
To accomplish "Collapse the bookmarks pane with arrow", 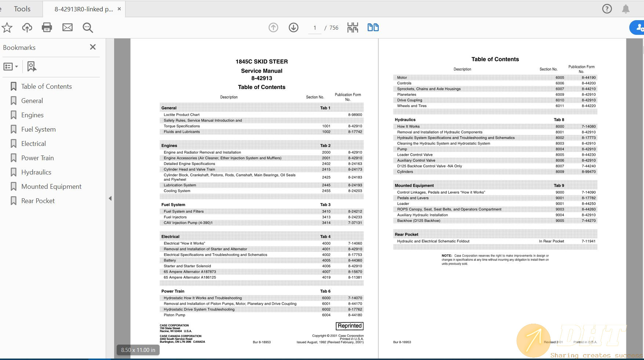I will [110, 198].
